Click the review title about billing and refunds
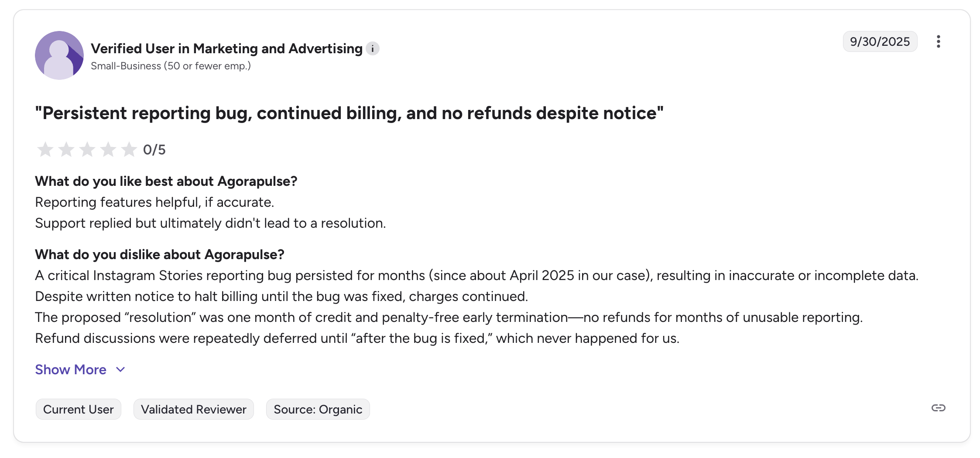 click(x=350, y=113)
